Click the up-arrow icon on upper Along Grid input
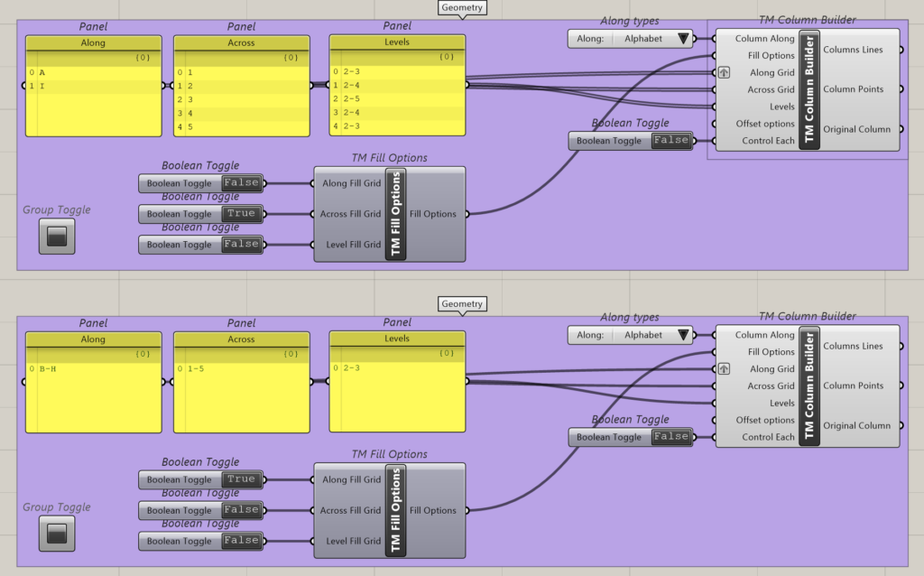 [x=724, y=73]
